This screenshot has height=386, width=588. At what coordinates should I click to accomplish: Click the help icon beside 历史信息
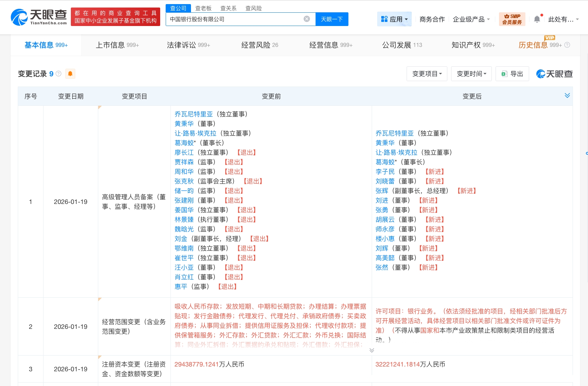click(x=567, y=45)
